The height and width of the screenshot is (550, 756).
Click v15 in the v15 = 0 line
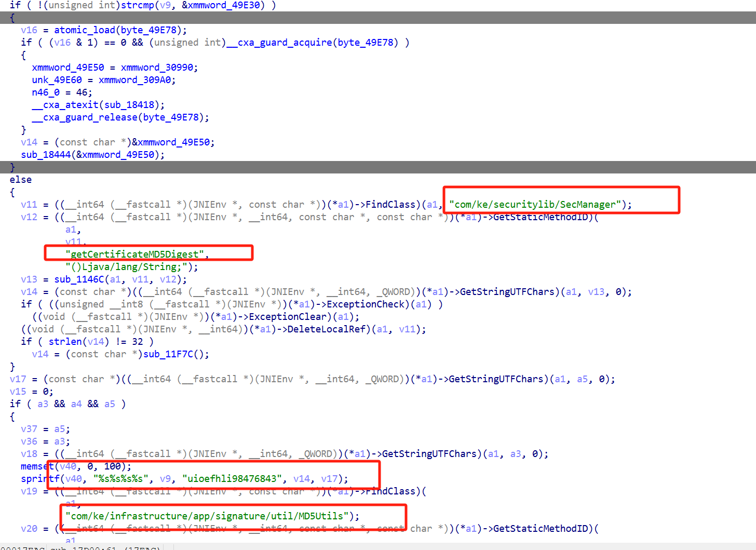(x=18, y=392)
